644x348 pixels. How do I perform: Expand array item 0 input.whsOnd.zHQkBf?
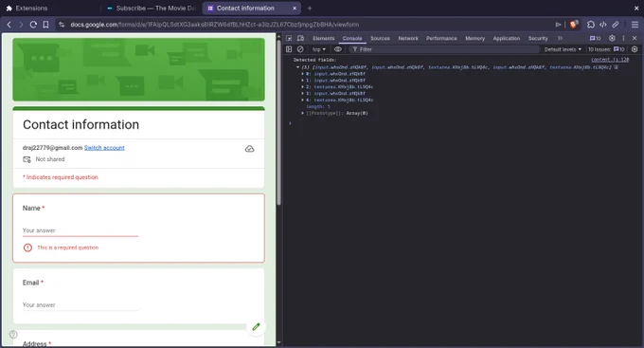303,74
